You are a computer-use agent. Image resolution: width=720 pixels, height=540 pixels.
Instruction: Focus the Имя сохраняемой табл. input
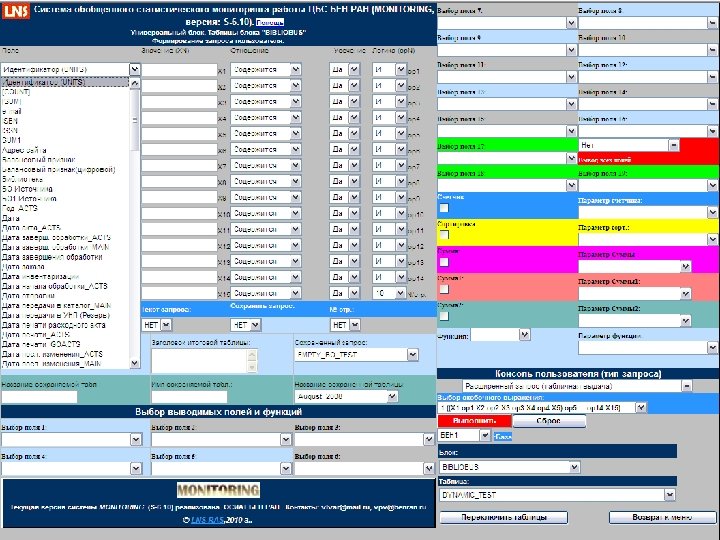coord(189,397)
